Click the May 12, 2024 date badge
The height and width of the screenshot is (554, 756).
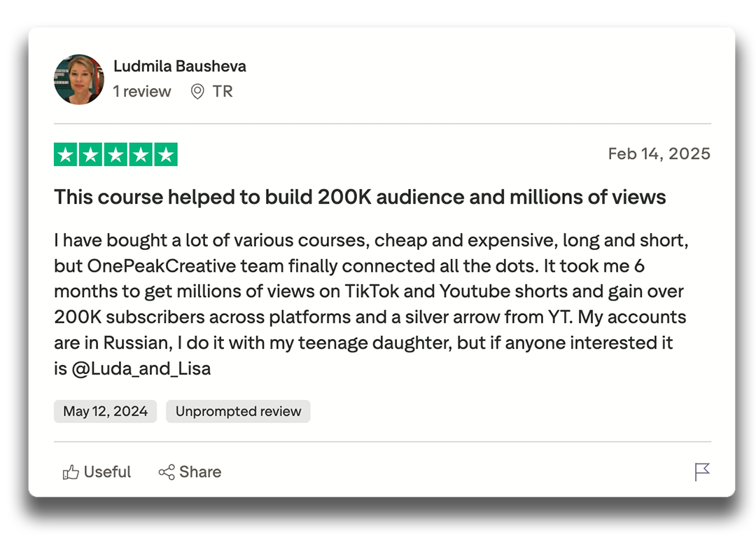click(x=105, y=412)
